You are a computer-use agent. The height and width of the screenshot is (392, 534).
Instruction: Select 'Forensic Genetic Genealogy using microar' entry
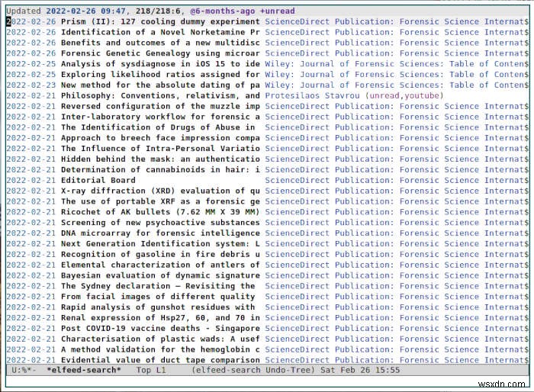(160, 53)
